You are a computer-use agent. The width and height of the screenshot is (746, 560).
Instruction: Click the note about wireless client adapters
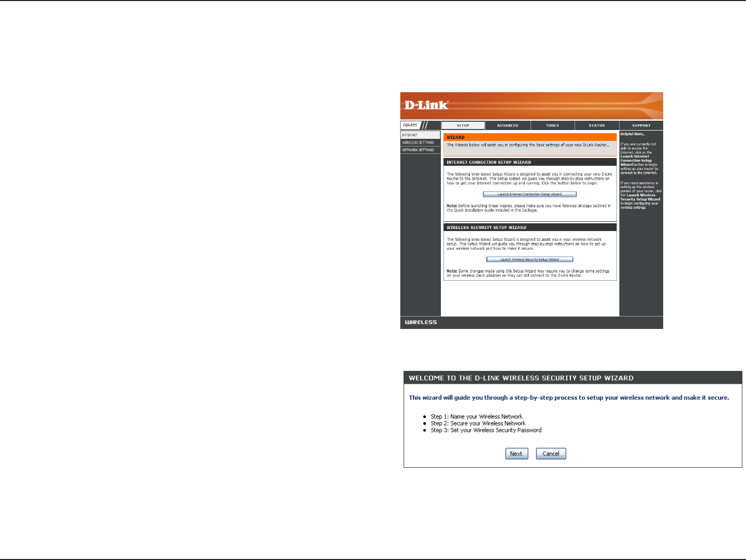click(x=528, y=274)
